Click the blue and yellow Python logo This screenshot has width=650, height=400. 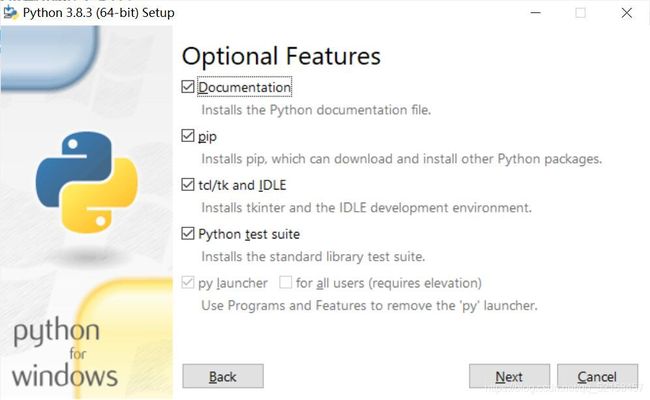[x=87, y=182]
